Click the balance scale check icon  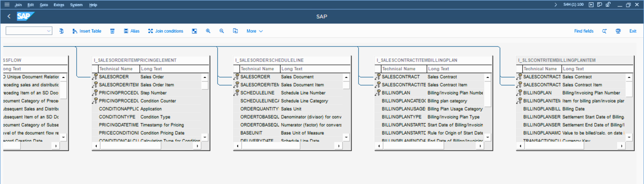click(x=61, y=31)
